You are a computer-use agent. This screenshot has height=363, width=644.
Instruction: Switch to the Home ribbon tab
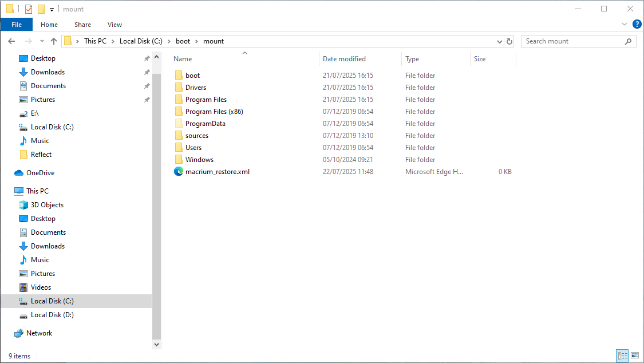49,25
